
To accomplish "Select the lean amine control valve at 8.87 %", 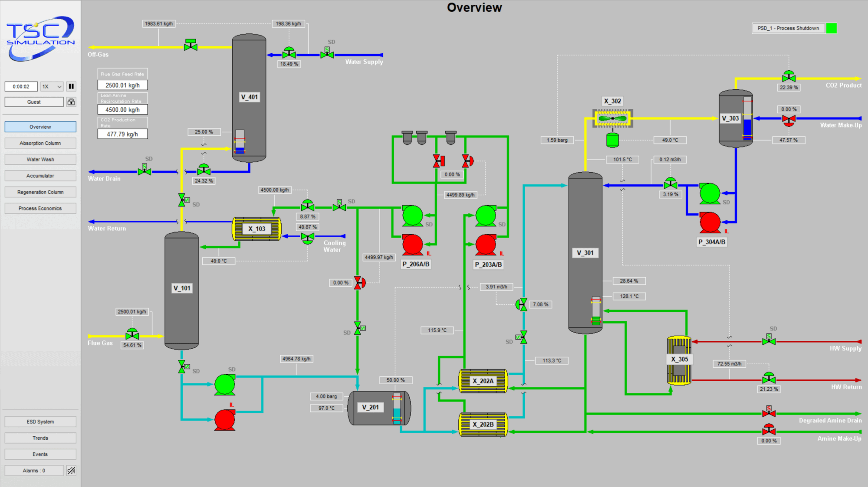I will (308, 206).
